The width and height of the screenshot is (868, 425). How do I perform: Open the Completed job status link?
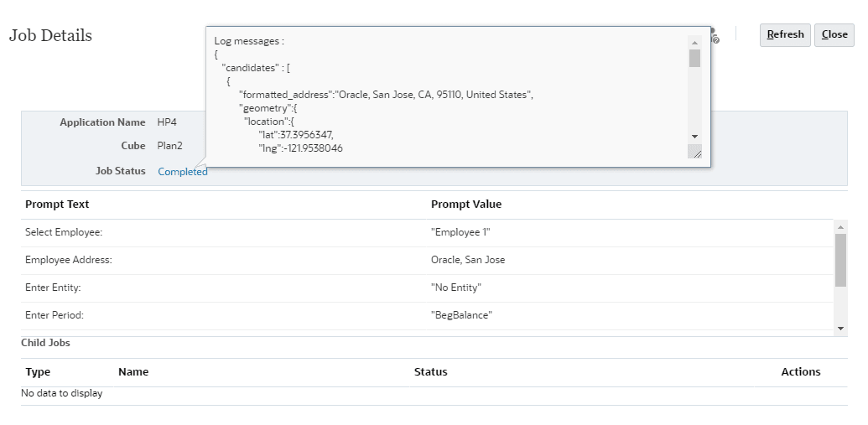point(183,172)
